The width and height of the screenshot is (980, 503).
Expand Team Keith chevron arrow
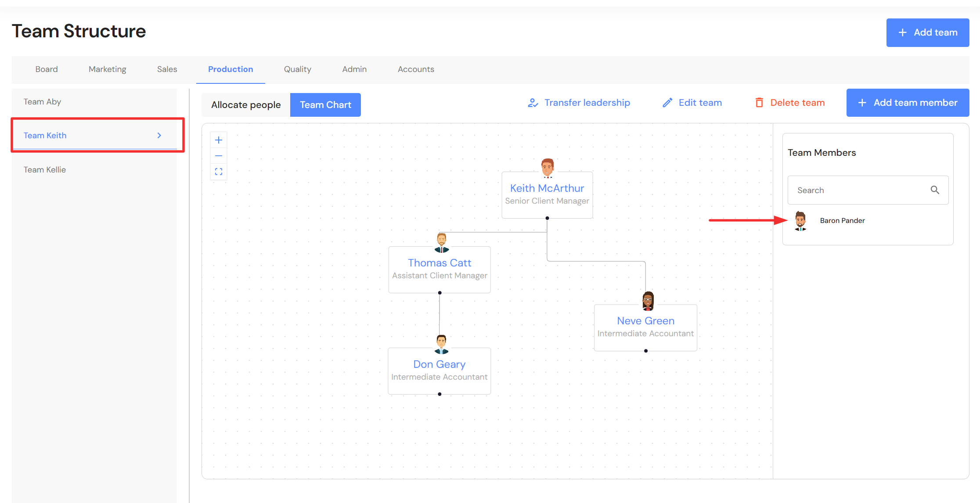(159, 136)
